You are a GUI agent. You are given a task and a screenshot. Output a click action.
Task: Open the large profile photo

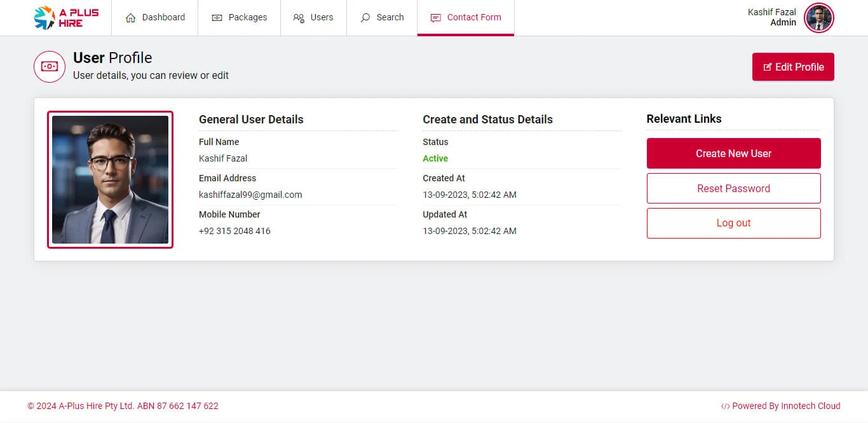[110, 179]
